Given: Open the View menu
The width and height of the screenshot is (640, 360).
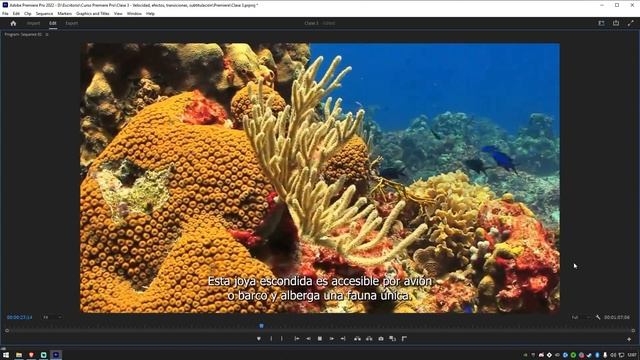Looking at the screenshot, I should (x=118, y=13).
